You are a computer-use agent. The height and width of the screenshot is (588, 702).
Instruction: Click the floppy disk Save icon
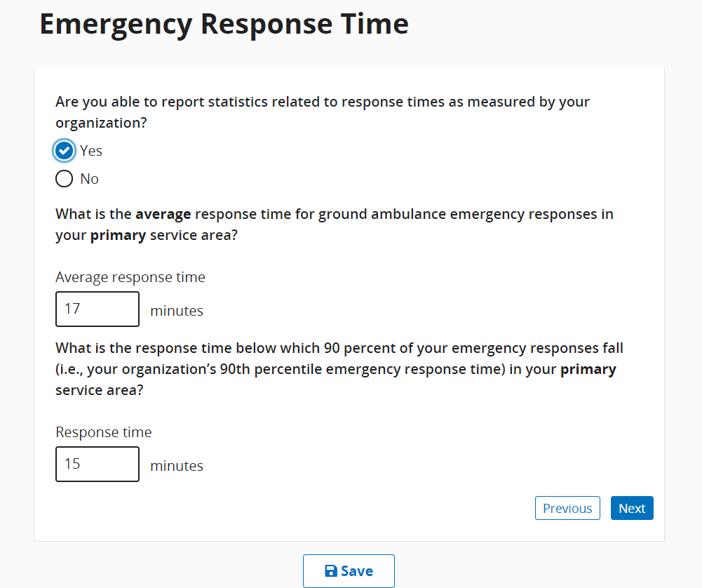331,571
